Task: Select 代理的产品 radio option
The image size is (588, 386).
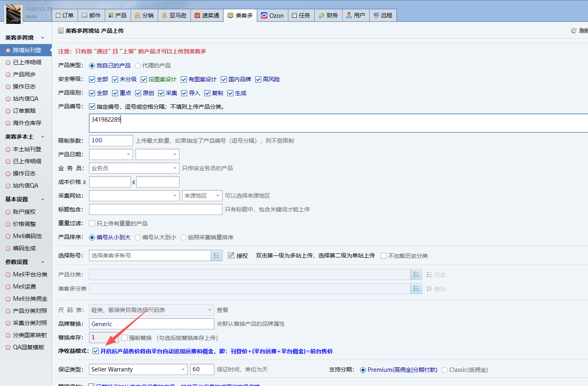Action: point(138,65)
